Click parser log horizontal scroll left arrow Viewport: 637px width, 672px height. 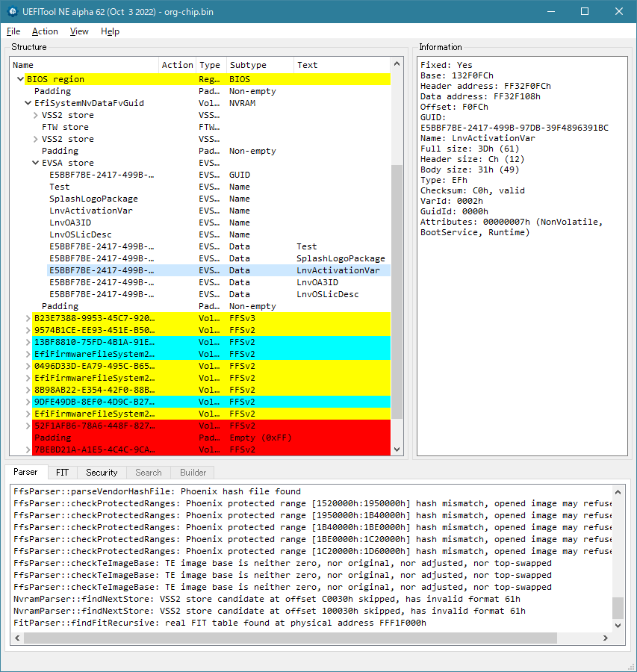point(17,638)
